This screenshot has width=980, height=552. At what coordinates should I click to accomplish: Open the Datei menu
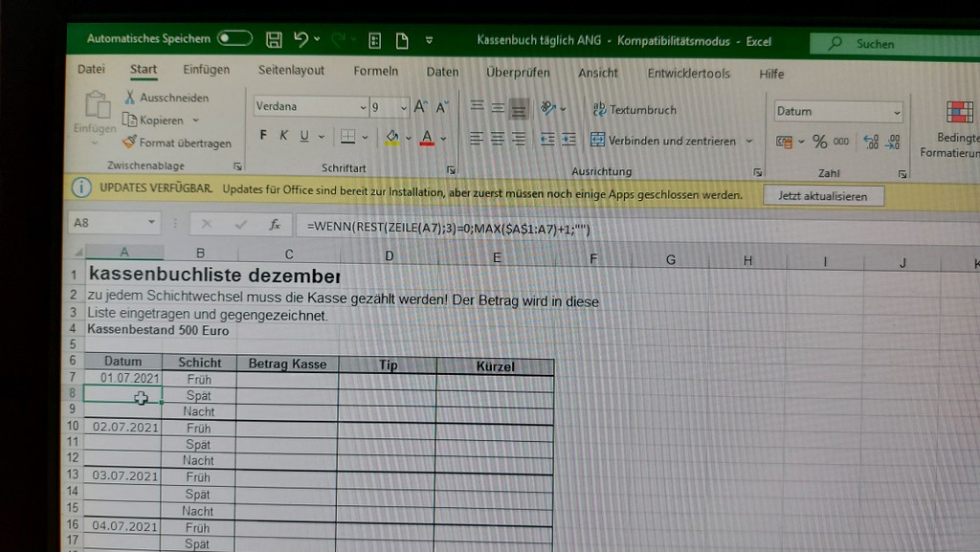tap(91, 69)
